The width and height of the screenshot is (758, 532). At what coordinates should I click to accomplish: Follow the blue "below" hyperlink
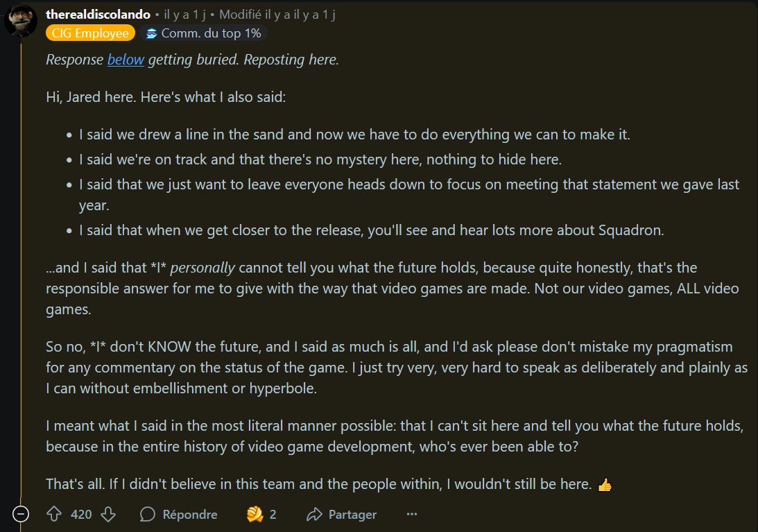click(126, 60)
